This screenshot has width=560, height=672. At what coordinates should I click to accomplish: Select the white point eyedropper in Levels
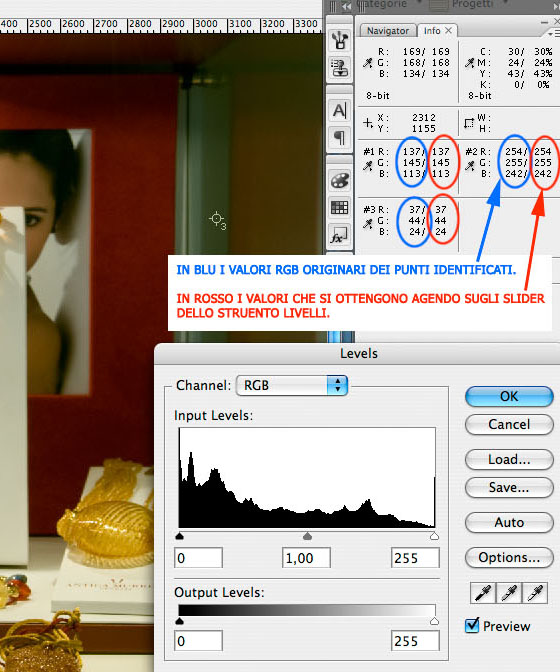(534, 593)
